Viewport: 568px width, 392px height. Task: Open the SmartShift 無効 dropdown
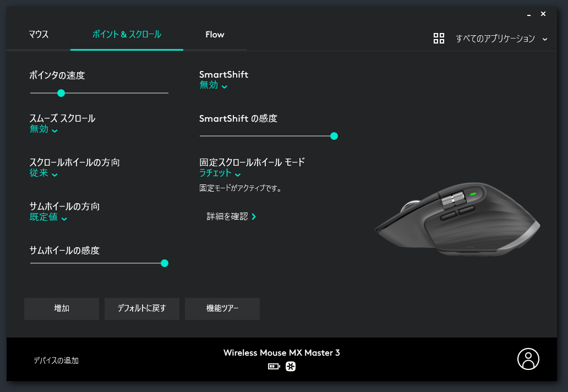[x=213, y=85]
